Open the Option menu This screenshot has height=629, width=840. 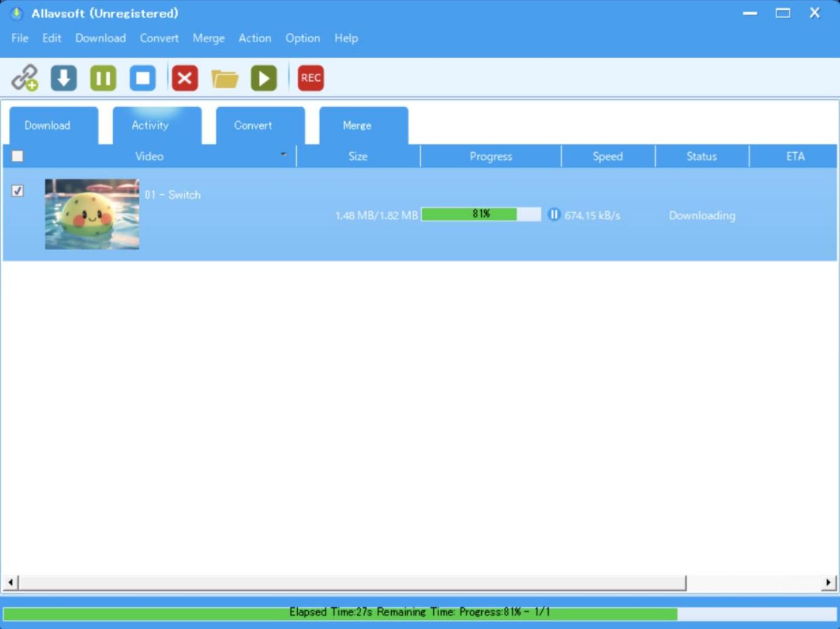click(x=303, y=38)
